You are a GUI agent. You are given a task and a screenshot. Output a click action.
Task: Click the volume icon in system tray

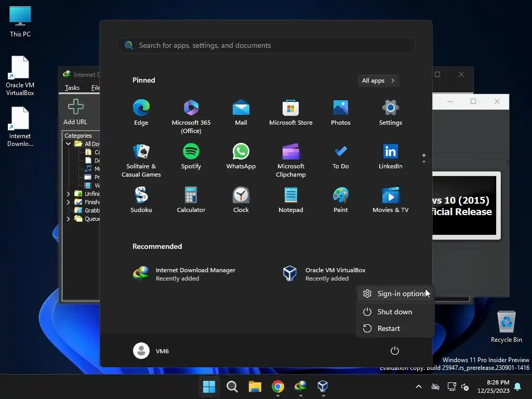[x=465, y=387]
